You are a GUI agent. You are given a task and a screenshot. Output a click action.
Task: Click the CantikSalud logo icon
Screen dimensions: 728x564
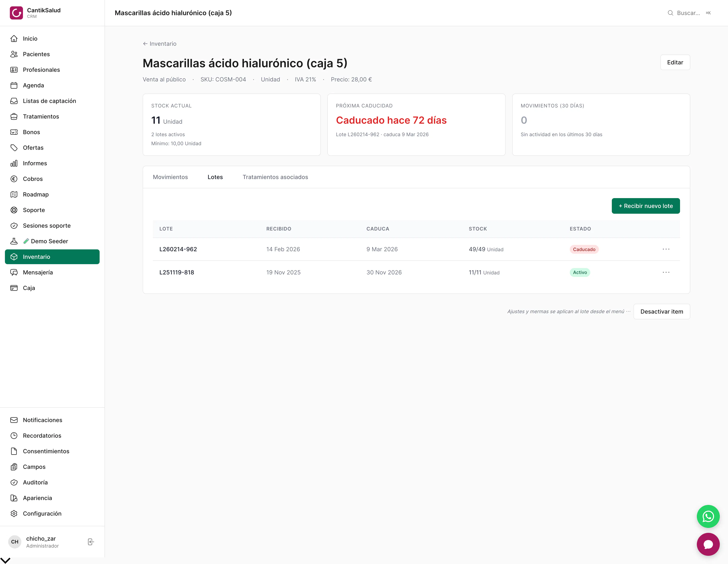pos(16,13)
